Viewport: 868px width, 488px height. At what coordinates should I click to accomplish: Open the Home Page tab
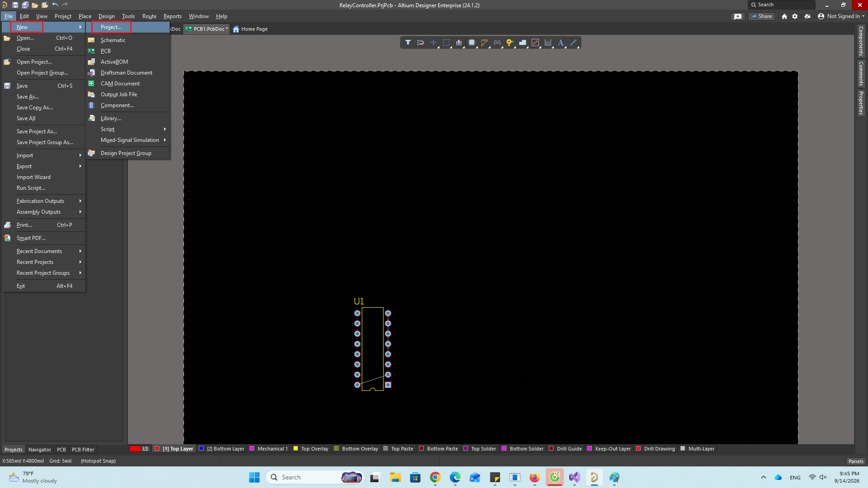point(250,29)
